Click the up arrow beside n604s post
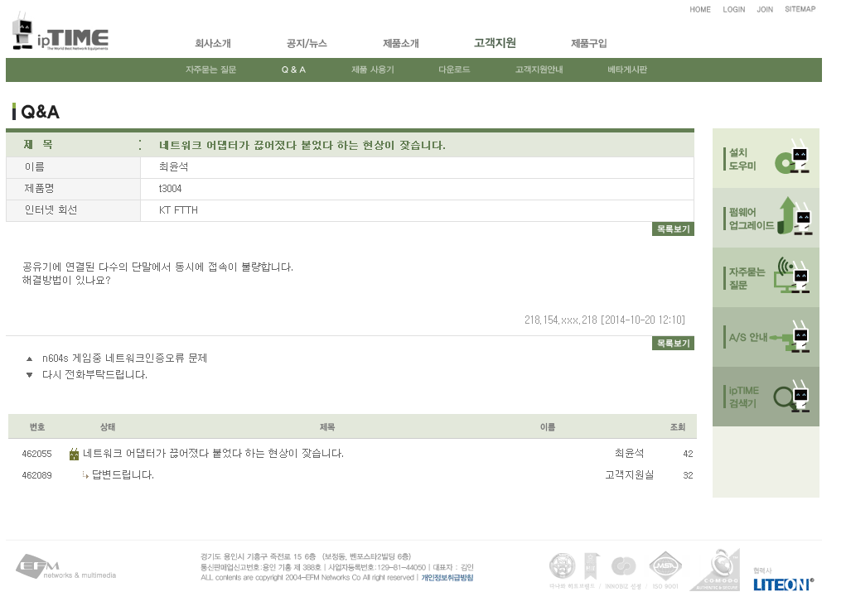The width and height of the screenshot is (846, 616). [x=30, y=359]
